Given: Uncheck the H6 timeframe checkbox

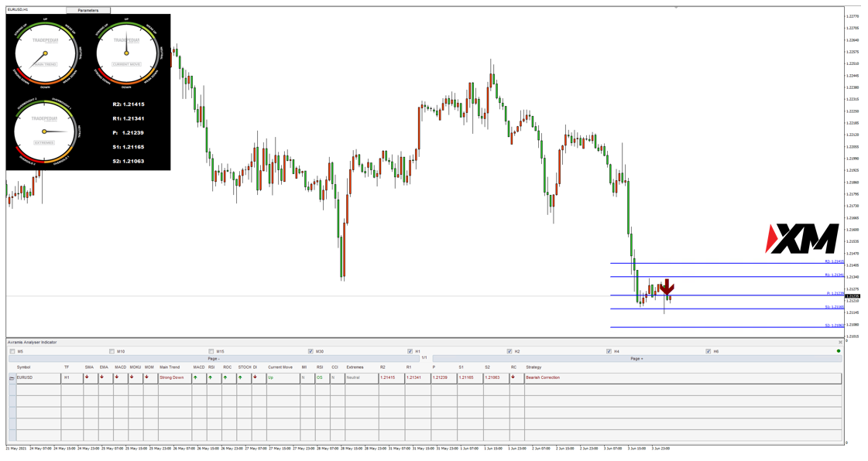Looking at the screenshot, I should pos(708,351).
